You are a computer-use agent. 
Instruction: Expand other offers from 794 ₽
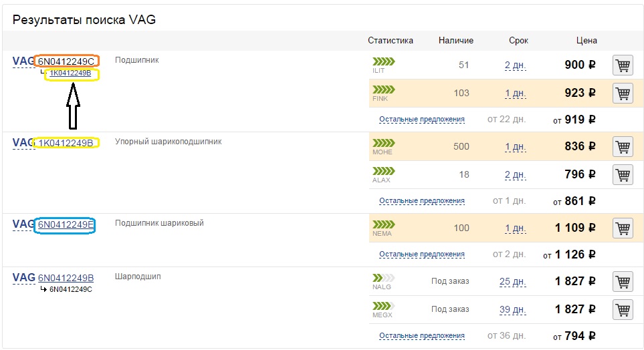pyautogui.click(x=422, y=335)
